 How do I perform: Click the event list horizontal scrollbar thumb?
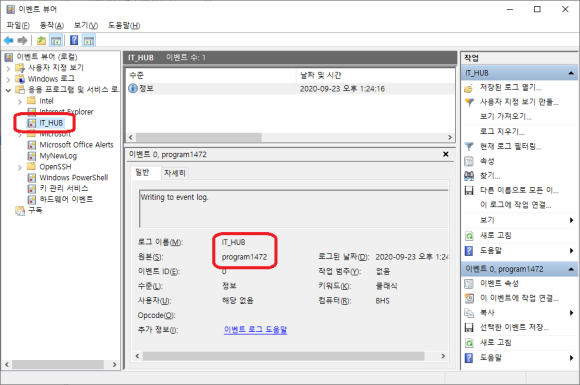click(x=199, y=137)
